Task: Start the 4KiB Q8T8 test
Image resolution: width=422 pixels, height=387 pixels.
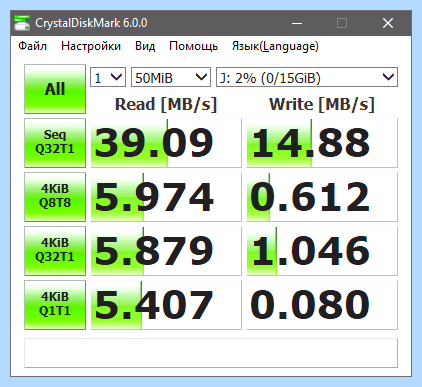Action: pyautogui.click(x=55, y=197)
